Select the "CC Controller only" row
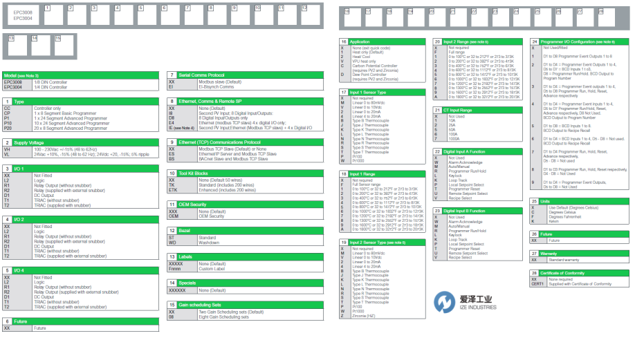 tap(80, 108)
